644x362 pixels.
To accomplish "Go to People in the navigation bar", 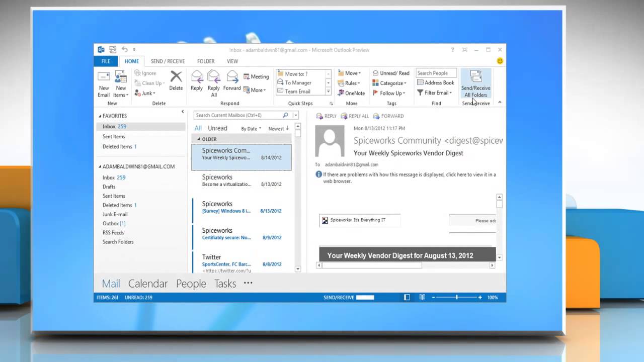I will pyautogui.click(x=191, y=284).
